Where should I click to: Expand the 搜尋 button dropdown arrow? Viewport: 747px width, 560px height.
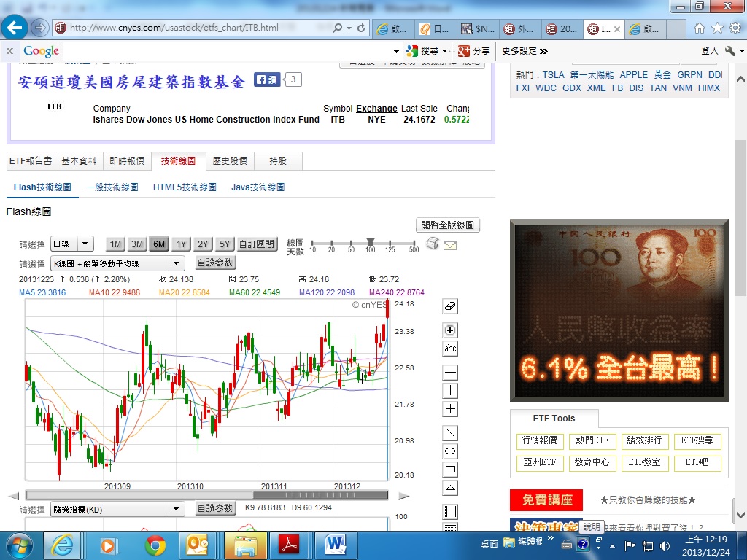444,51
